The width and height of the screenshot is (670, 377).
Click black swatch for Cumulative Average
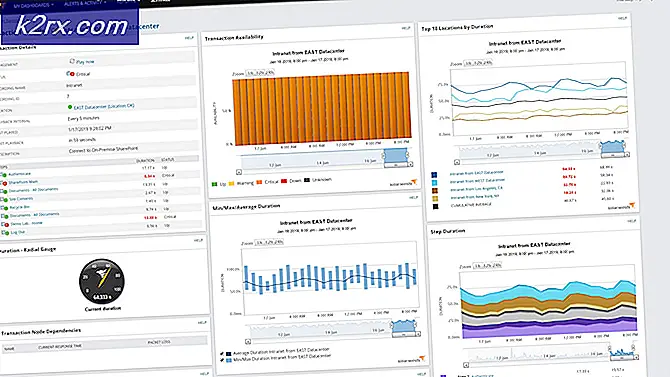(436, 206)
